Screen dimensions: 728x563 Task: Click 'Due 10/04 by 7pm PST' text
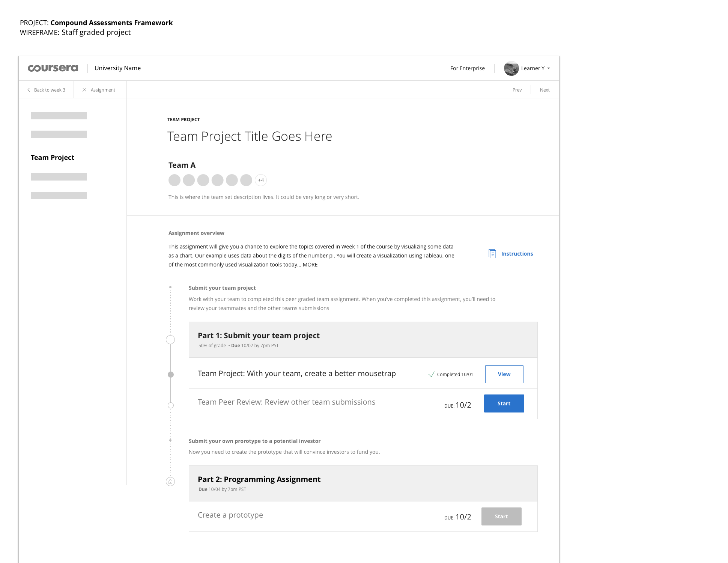(x=222, y=489)
